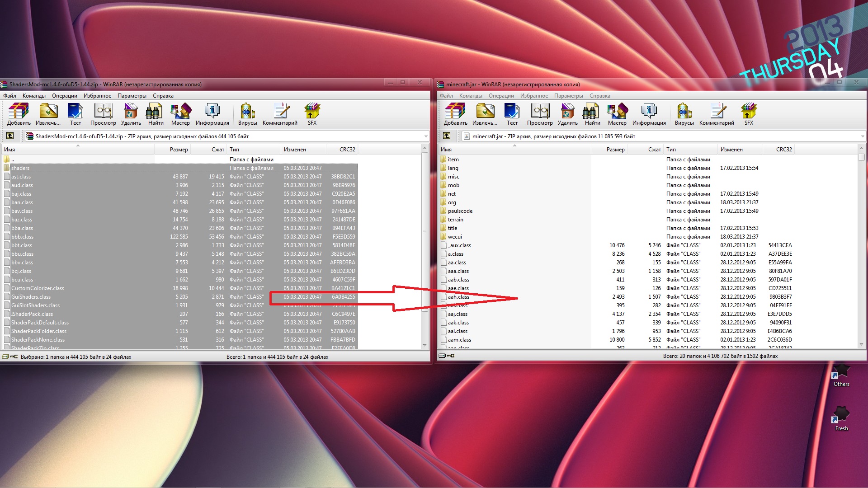Viewport: 868px width, 488px height.
Task: Click drive icon in minecraft.jar status bar
Action: point(442,356)
